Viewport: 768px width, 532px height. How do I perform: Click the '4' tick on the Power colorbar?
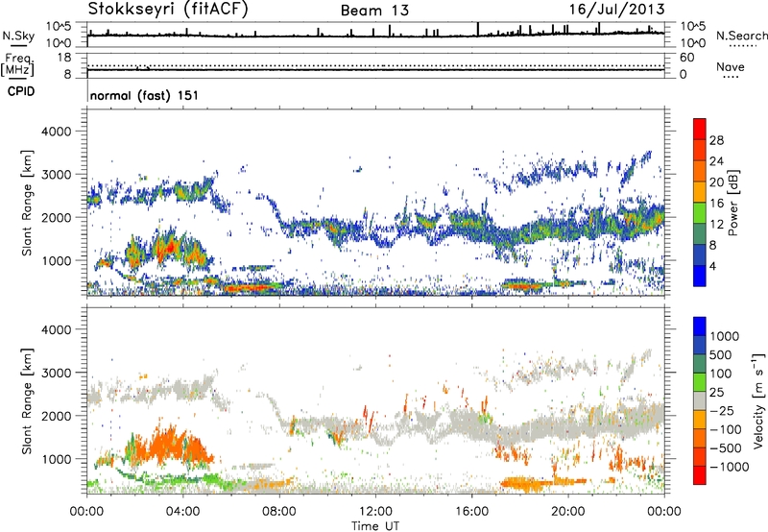713,266
